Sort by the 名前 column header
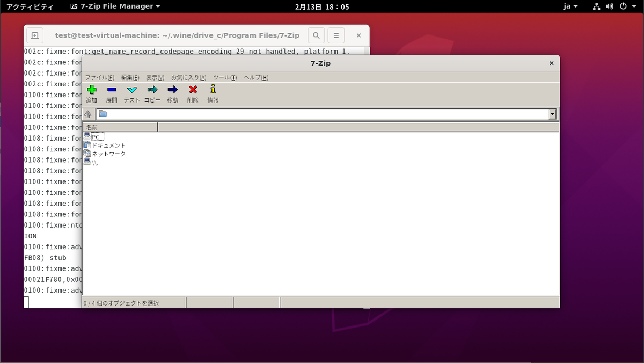The image size is (644, 363). [120, 127]
